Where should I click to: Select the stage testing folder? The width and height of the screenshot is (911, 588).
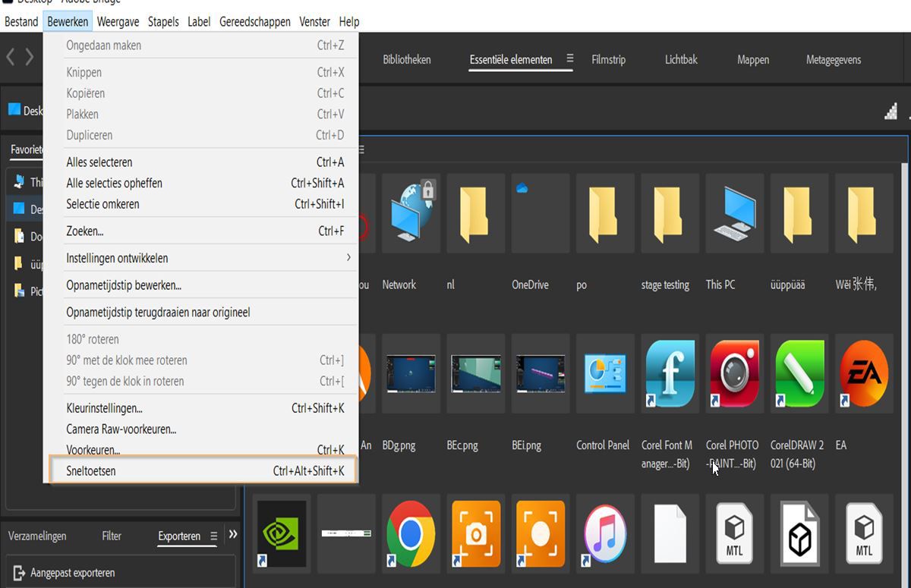670,212
